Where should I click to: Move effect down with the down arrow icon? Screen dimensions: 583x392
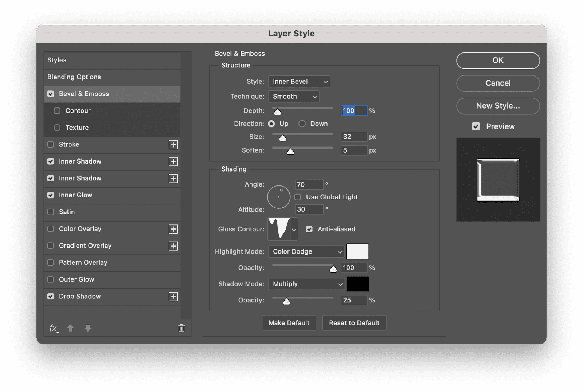pyautogui.click(x=87, y=328)
